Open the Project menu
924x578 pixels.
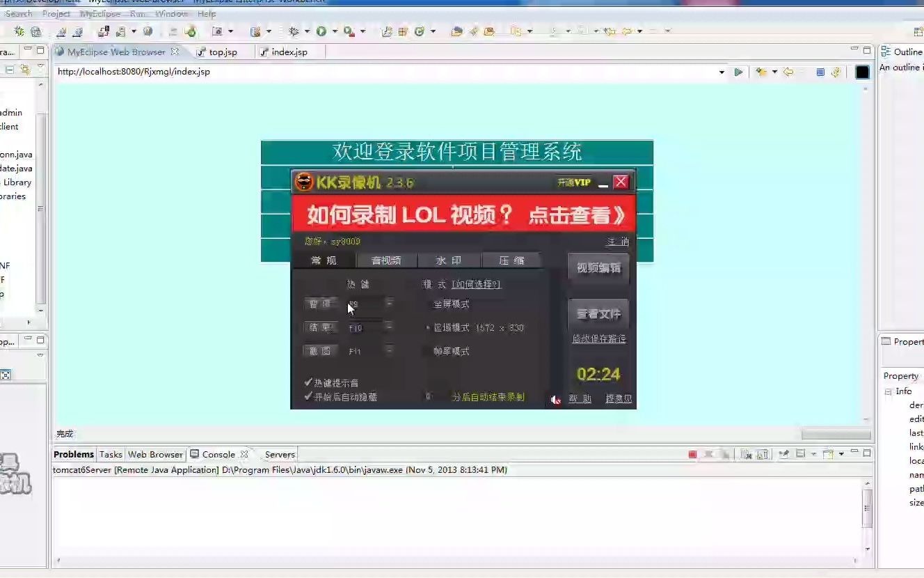click(56, 13)
